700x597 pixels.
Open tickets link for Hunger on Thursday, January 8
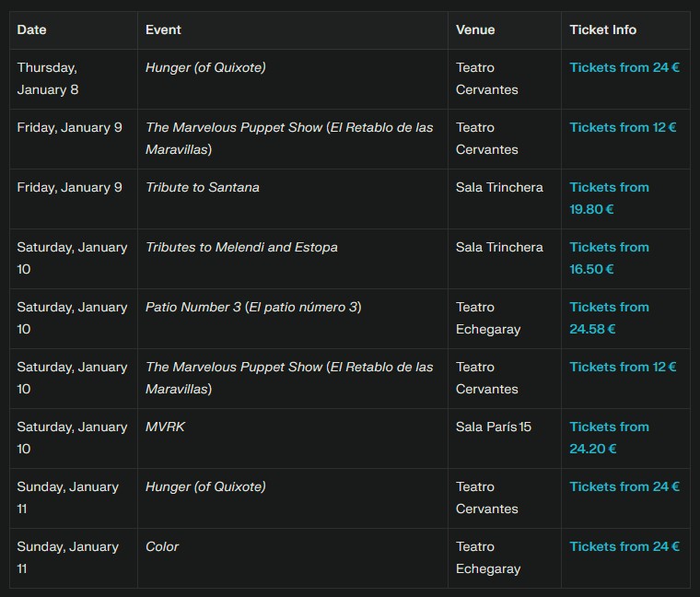pos(624,67)
